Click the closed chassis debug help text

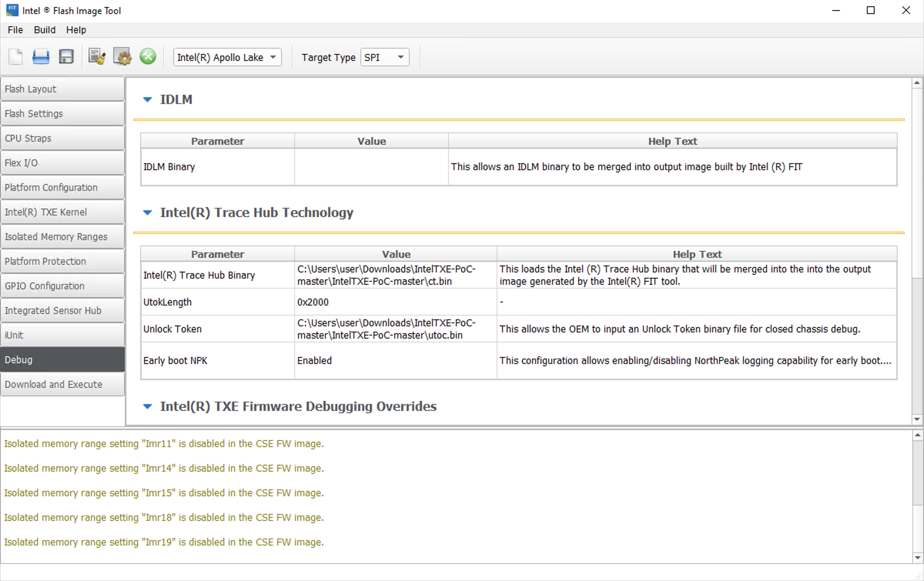(680, 329)
